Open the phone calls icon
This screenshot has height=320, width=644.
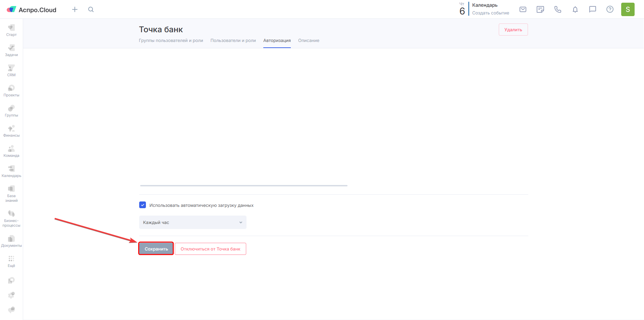click(x=558, y=9)
